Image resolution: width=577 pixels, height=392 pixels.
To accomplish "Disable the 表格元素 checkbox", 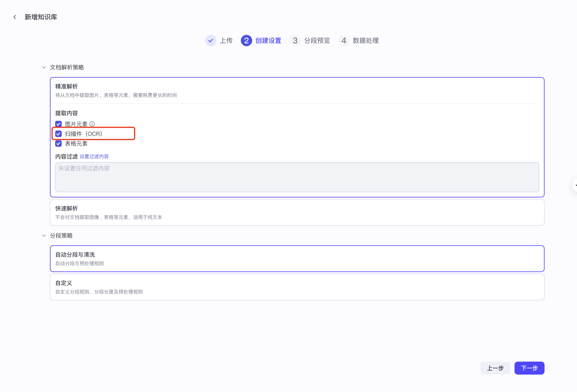I will point(58,144).
